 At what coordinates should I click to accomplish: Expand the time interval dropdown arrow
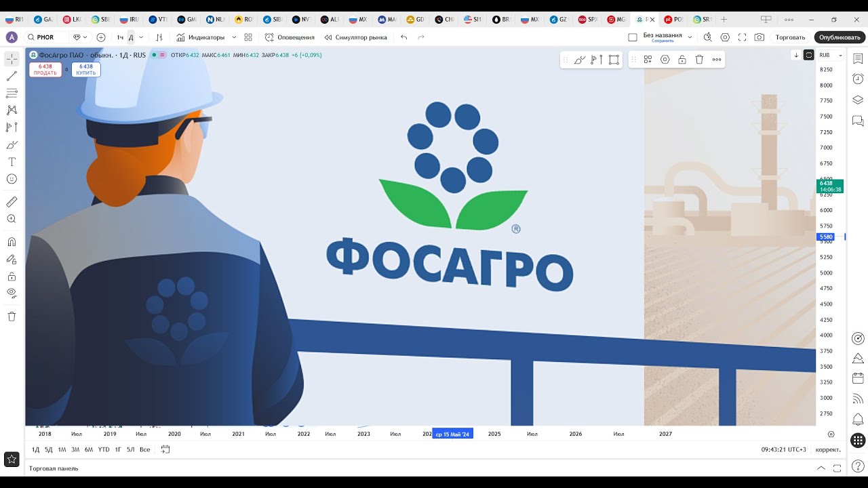click(x=140, y=37)
